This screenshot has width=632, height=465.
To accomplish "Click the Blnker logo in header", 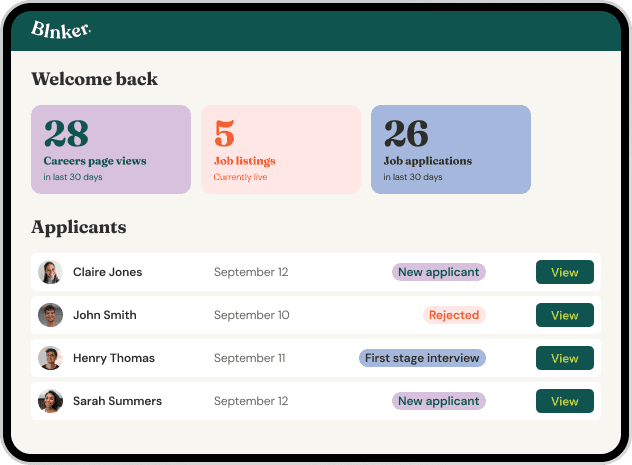I will pos(61,29).
